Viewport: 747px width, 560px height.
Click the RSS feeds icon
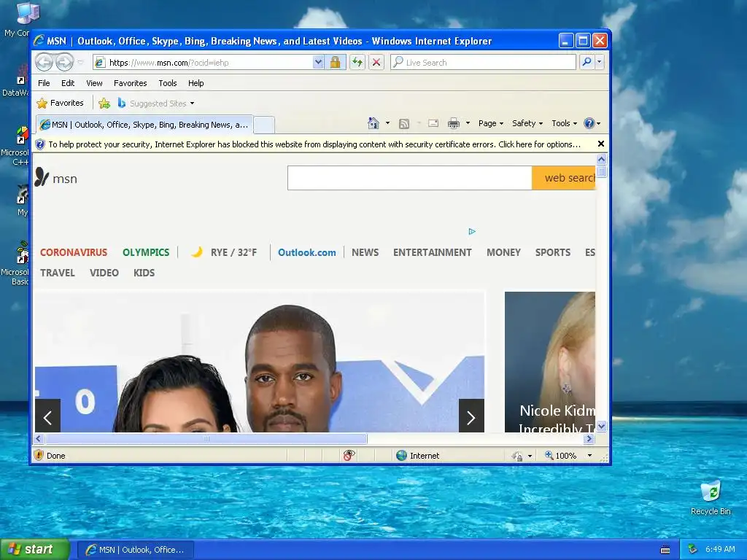[404, 124]
